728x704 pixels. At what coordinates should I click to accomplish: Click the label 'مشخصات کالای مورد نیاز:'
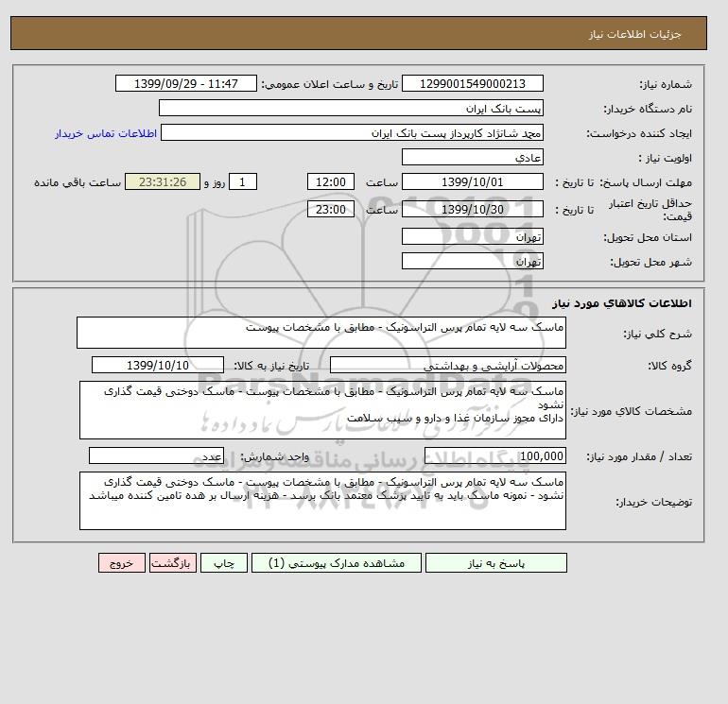(631, 411)
